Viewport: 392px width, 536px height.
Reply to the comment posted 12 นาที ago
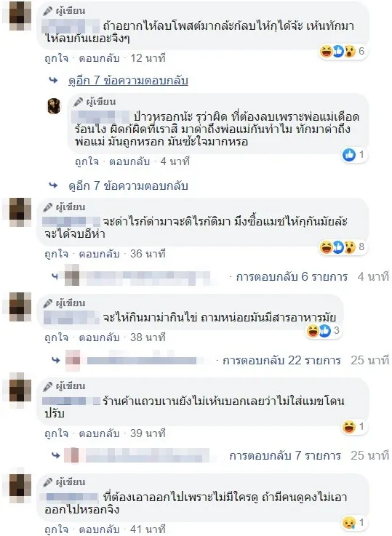coord(99,58)
